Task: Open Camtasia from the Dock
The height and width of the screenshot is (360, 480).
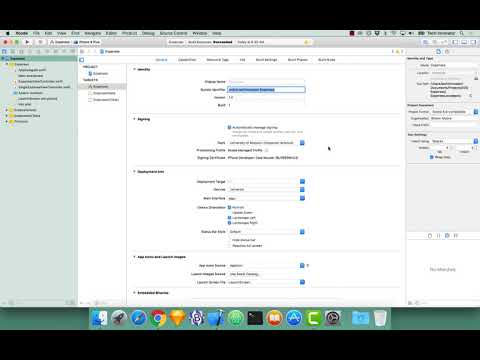Action: (313, 318)
